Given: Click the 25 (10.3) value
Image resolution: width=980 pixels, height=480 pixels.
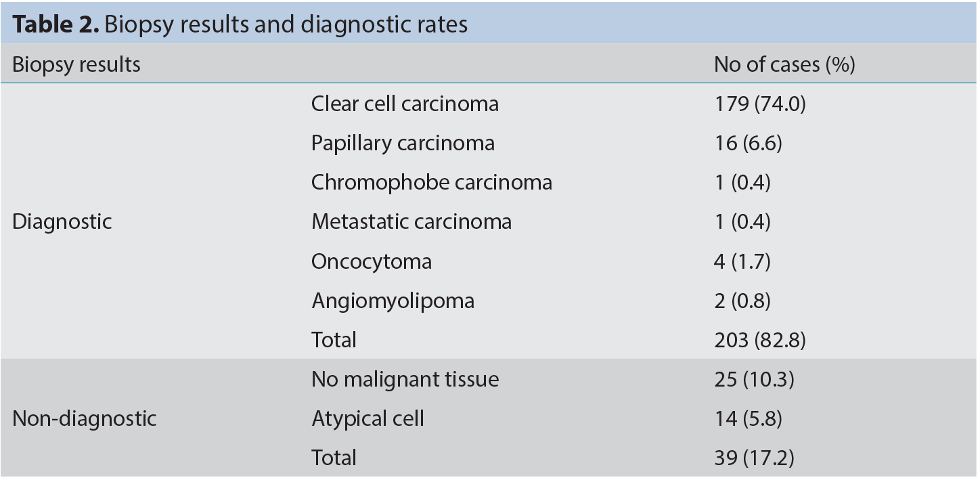Looking at the screenshot, I should point(754,380).
